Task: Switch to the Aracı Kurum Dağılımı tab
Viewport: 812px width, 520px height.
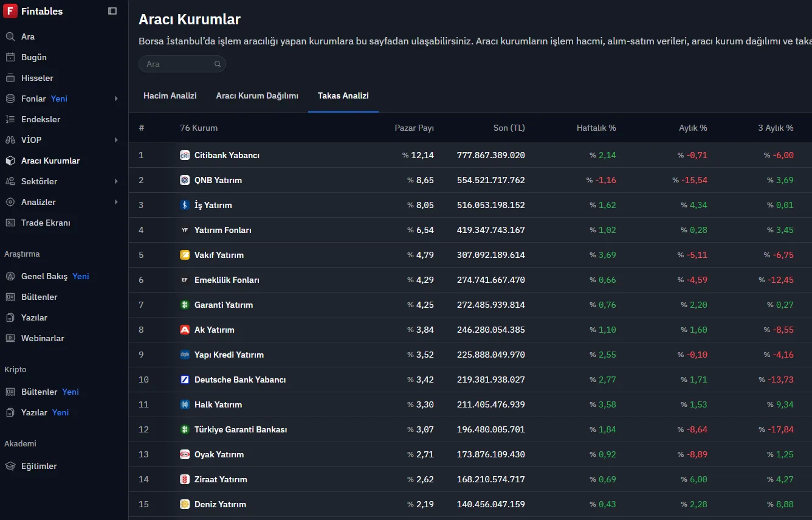Action: (257, 95)
